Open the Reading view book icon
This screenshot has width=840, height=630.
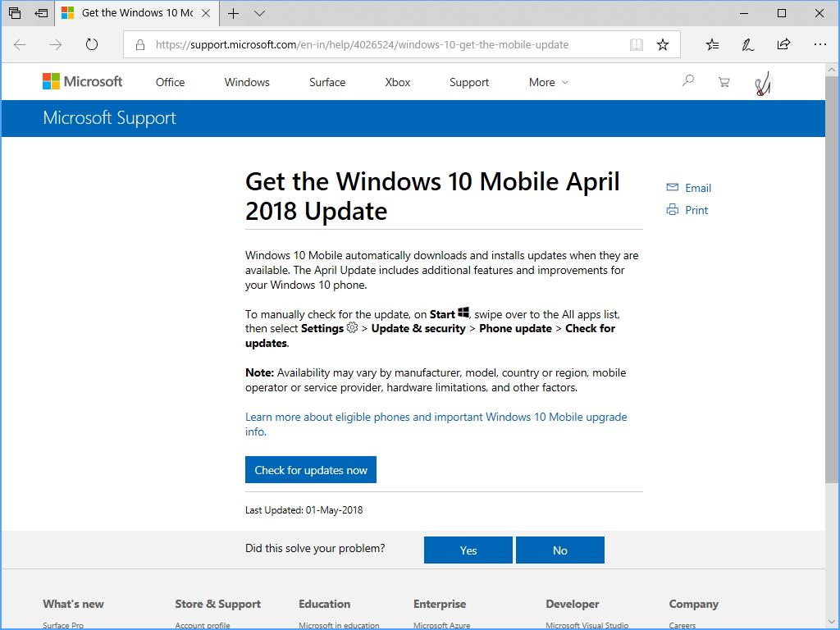pos(637,44)
